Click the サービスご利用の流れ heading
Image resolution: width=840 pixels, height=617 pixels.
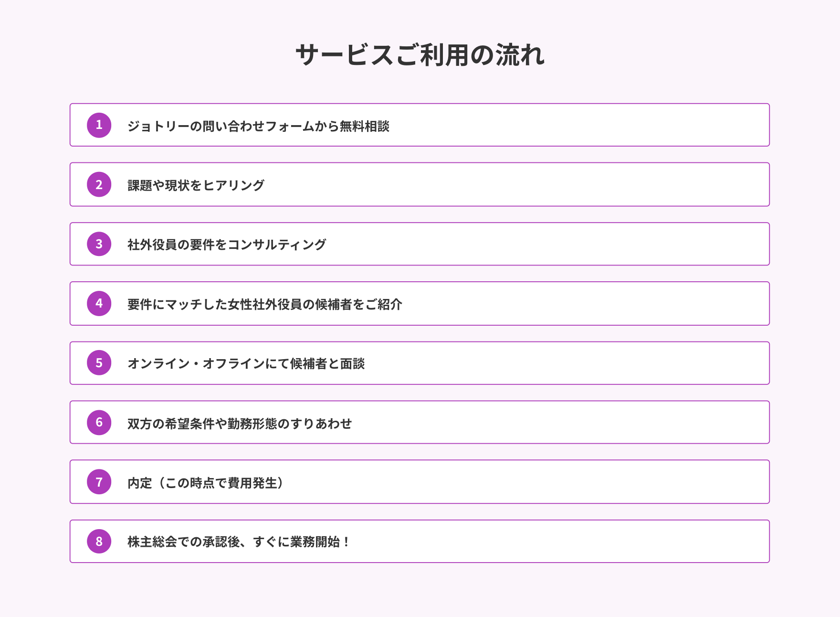(x=420, y=54)
